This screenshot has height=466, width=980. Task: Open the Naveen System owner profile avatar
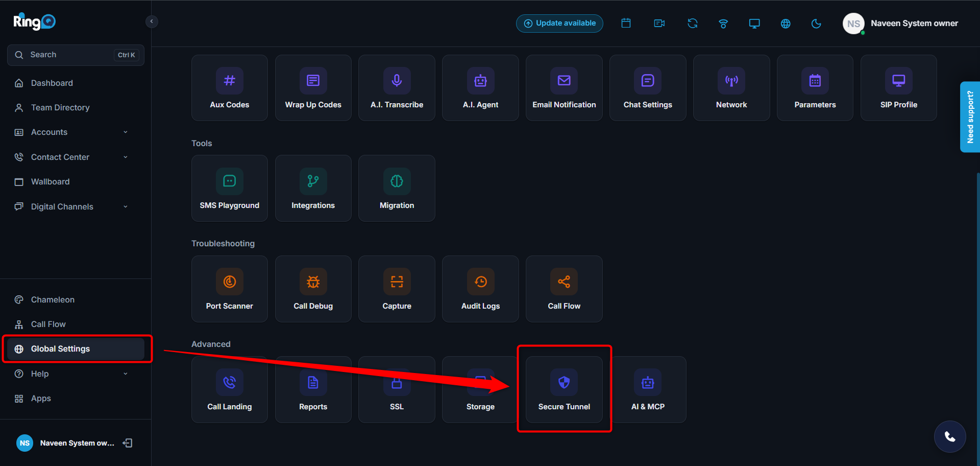pyautogui.click(x=853, y=24)
